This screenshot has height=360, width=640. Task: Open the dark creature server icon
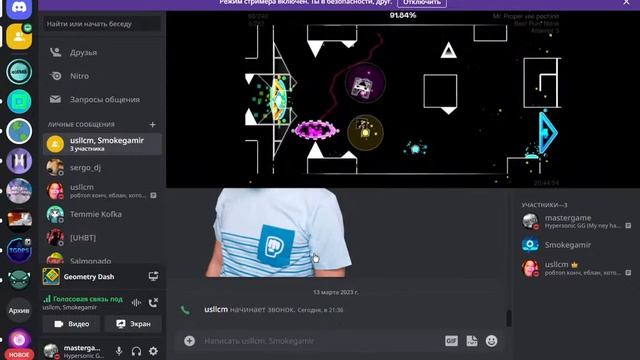click(x=19, y=280)
